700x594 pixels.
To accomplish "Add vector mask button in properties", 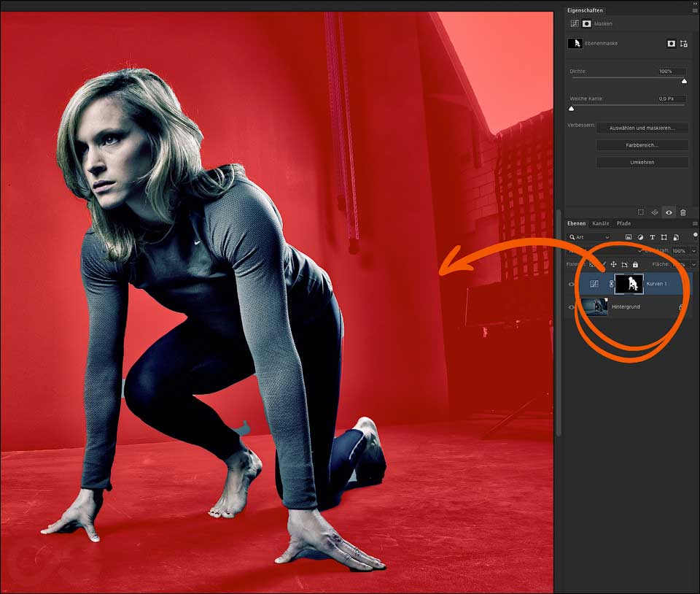I will 683,43.
